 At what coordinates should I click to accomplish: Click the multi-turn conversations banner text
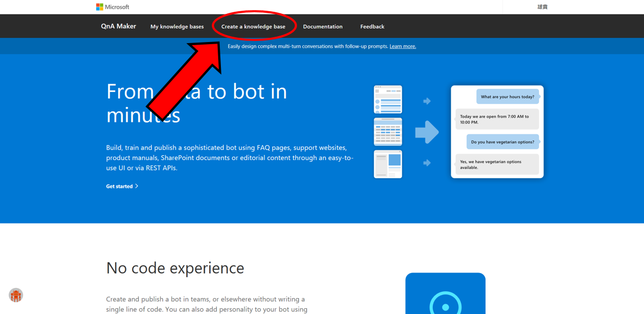[308, 46]
